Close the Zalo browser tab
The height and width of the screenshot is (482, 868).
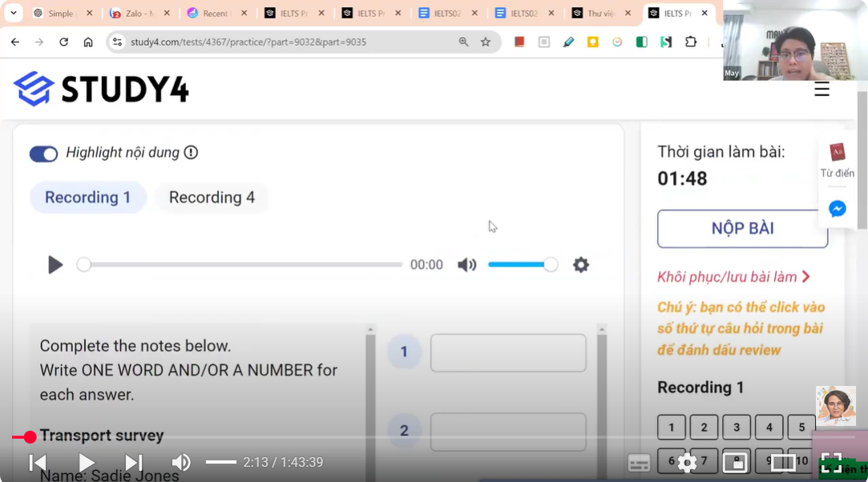167,13
